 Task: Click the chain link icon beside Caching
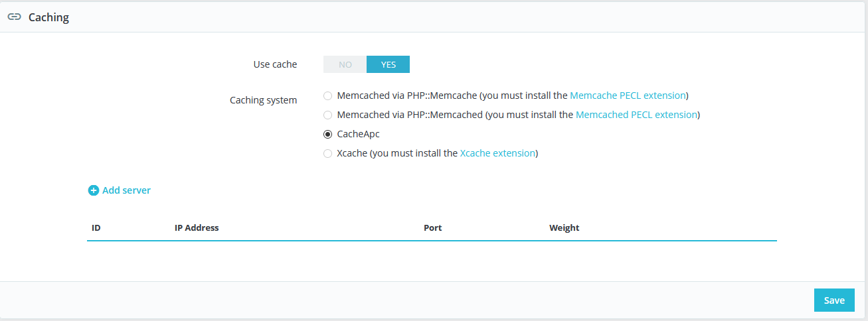(x=14, y=17)
